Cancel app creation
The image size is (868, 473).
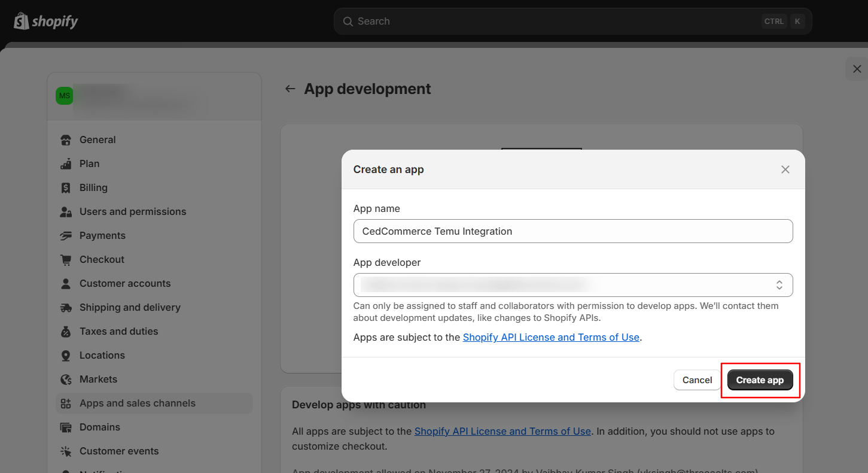pos(698,380)
